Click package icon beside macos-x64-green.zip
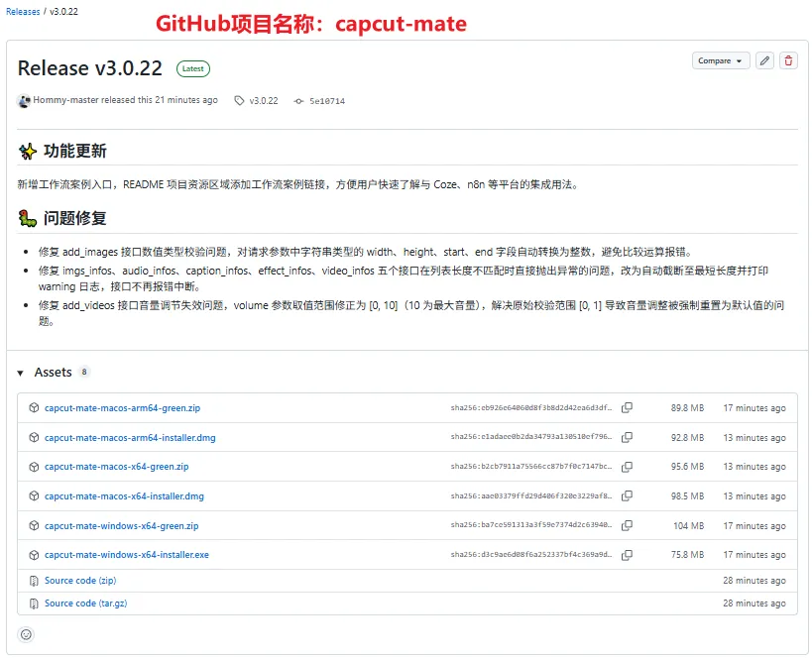This screenshot has height=658, width=812. tap(34, 467)
